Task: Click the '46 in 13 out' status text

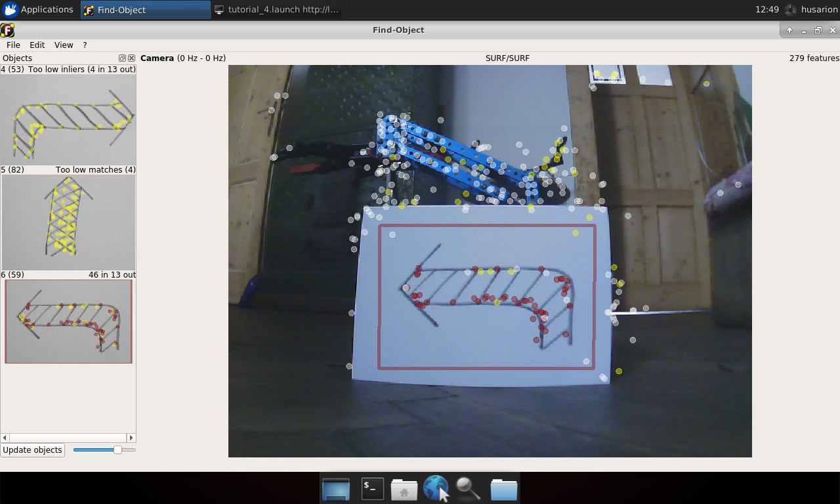Action: pos(112,275)
